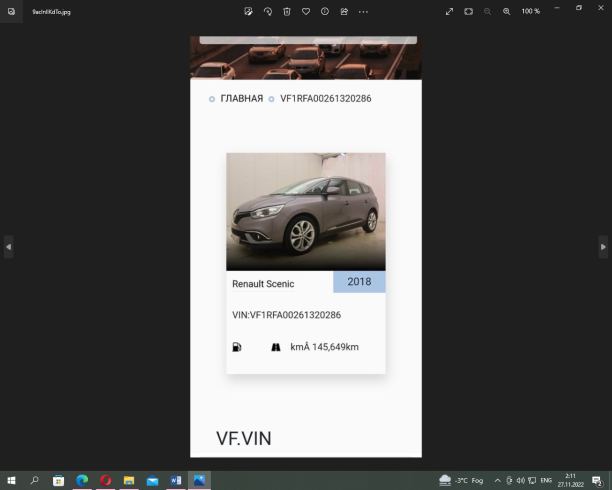
Task: Open the network icon in the tray
Action: coord(532,481)
